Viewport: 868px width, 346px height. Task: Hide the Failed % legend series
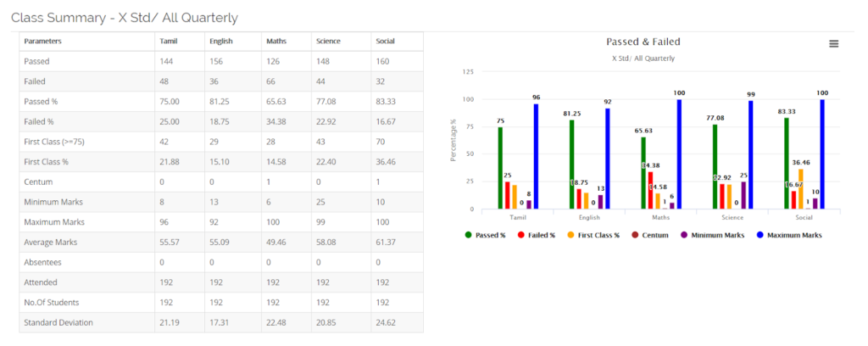[x=537, y=235]
